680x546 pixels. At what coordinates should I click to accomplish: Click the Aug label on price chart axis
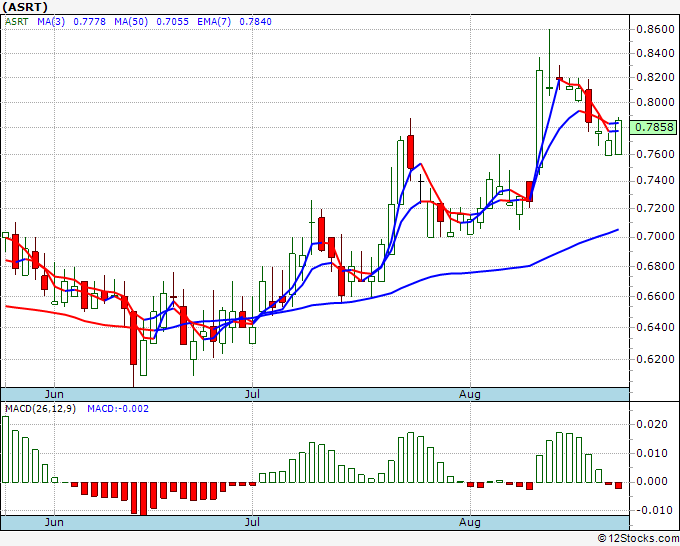470,394
